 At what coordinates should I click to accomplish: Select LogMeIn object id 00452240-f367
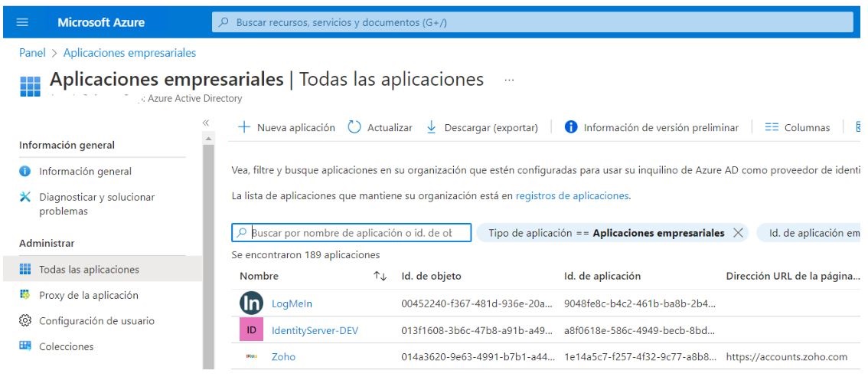(x=477, y=303)
